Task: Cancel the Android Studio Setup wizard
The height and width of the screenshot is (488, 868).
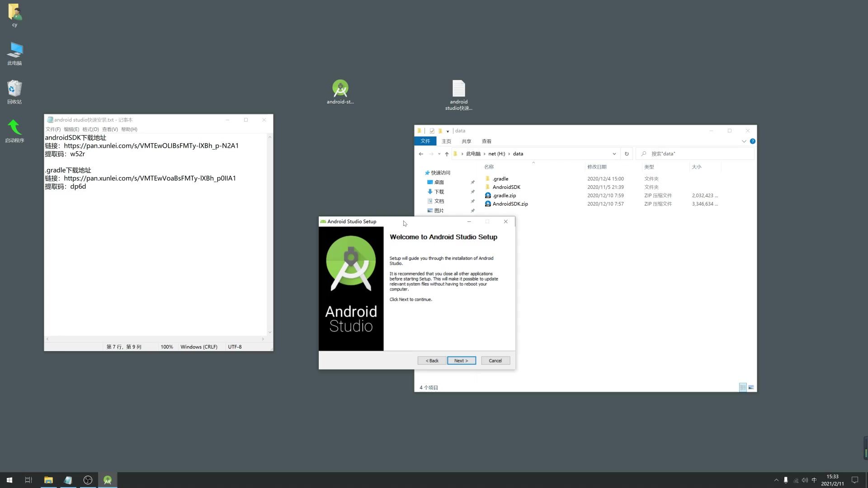Action: [x=495, y=361]
